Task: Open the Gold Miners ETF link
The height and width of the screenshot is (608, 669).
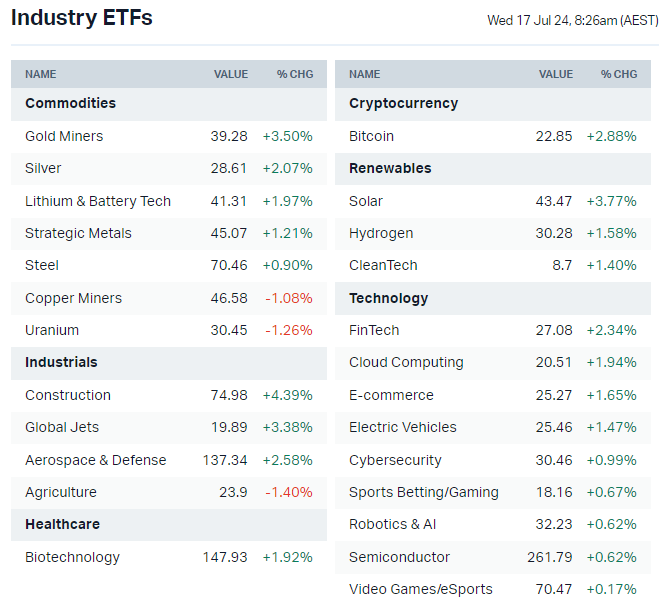Action: click(64, 136)
